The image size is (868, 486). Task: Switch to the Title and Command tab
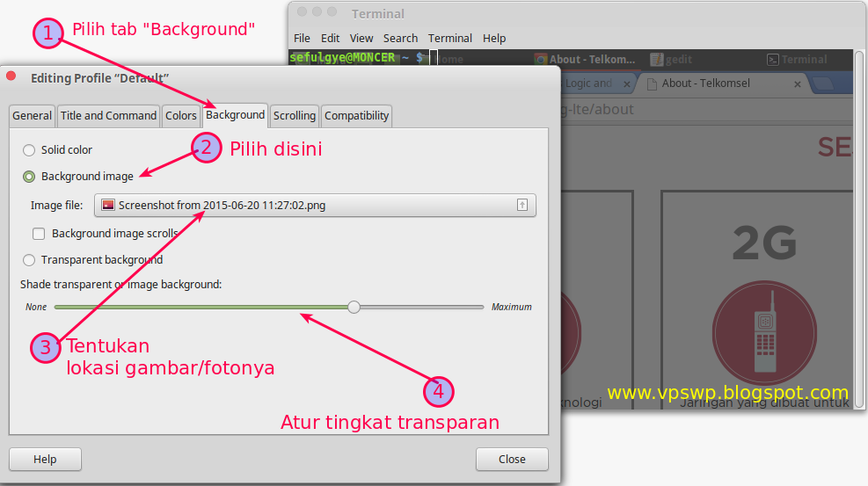click(x=108, y=116)
